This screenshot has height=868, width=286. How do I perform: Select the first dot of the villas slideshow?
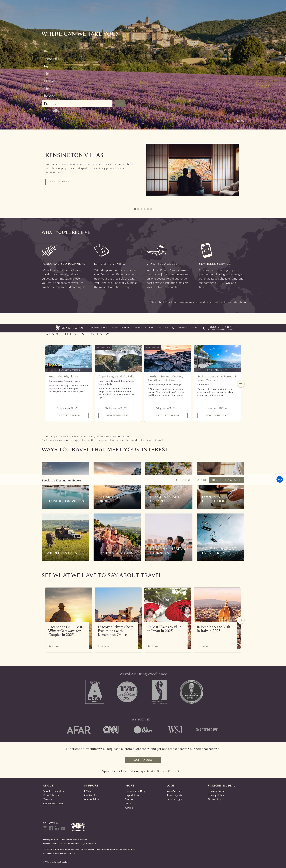[x=135, y=209]
